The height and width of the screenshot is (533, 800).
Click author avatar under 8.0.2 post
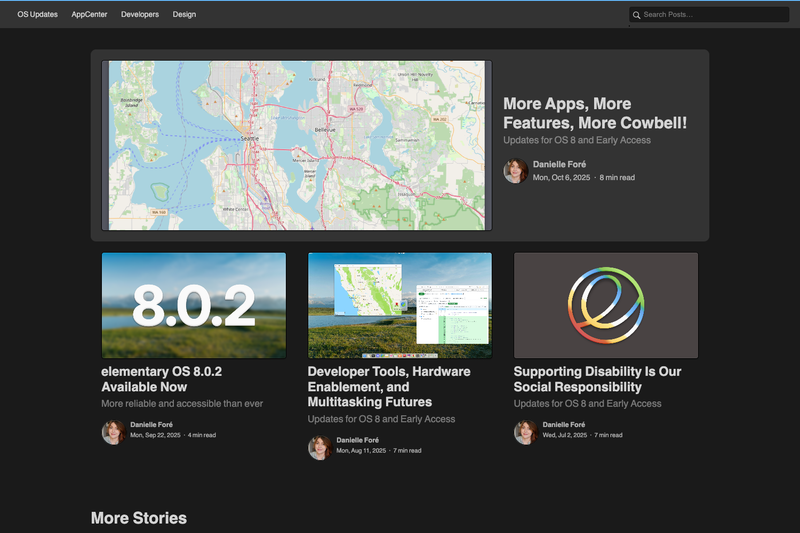[113, 432]
